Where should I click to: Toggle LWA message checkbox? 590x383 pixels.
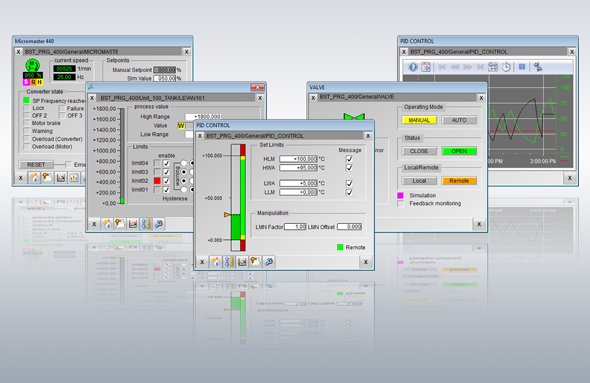(x=349, y=183)
